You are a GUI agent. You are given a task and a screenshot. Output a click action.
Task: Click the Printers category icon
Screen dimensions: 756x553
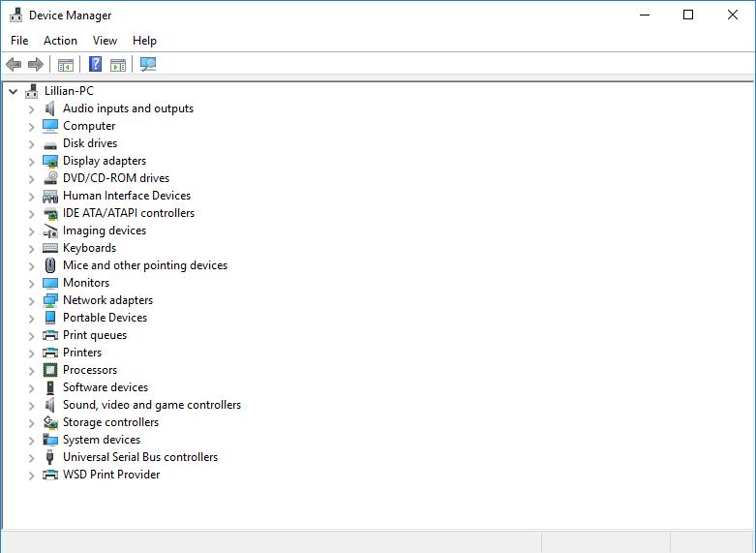pyautogui.click(x=50, y=353)
